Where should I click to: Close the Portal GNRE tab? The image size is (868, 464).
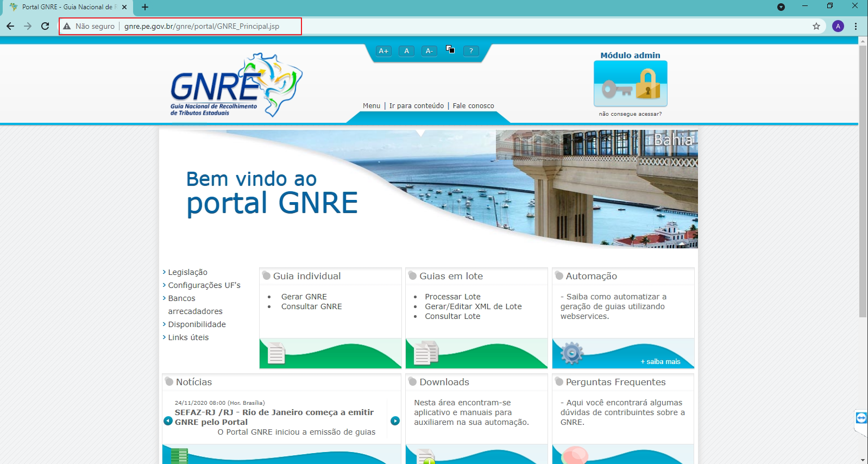tap(124, 7)
